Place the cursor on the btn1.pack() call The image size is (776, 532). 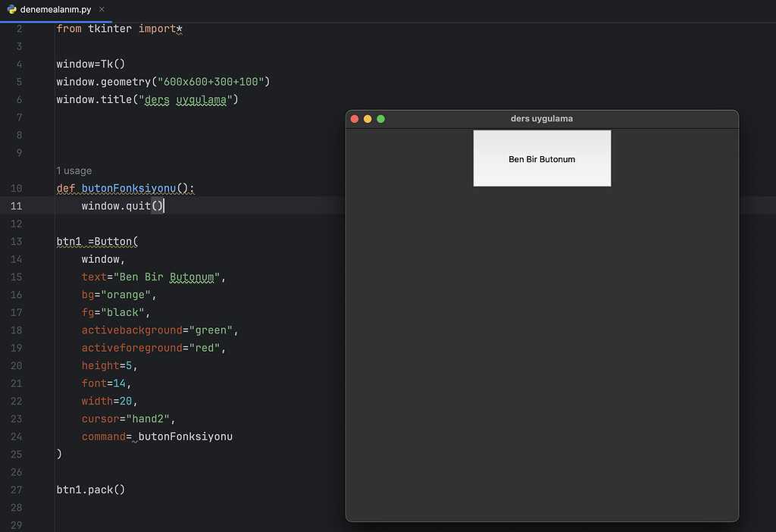(91, 490)
